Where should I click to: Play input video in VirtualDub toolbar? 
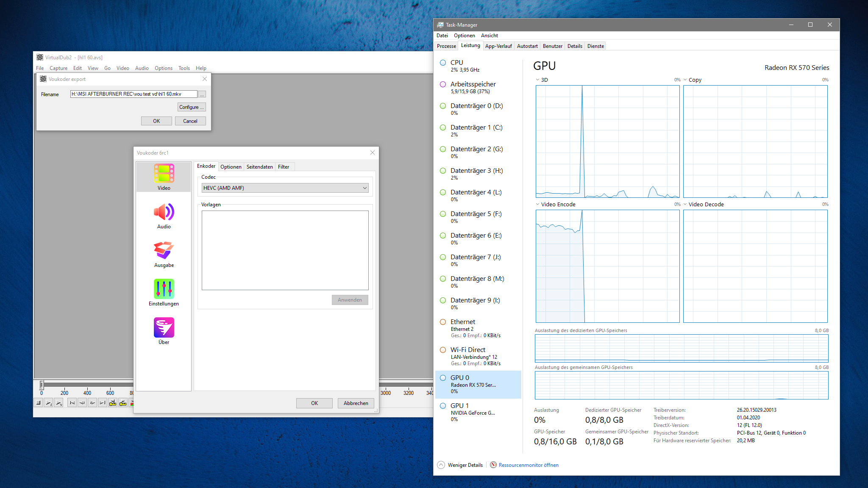pos(49,403)
